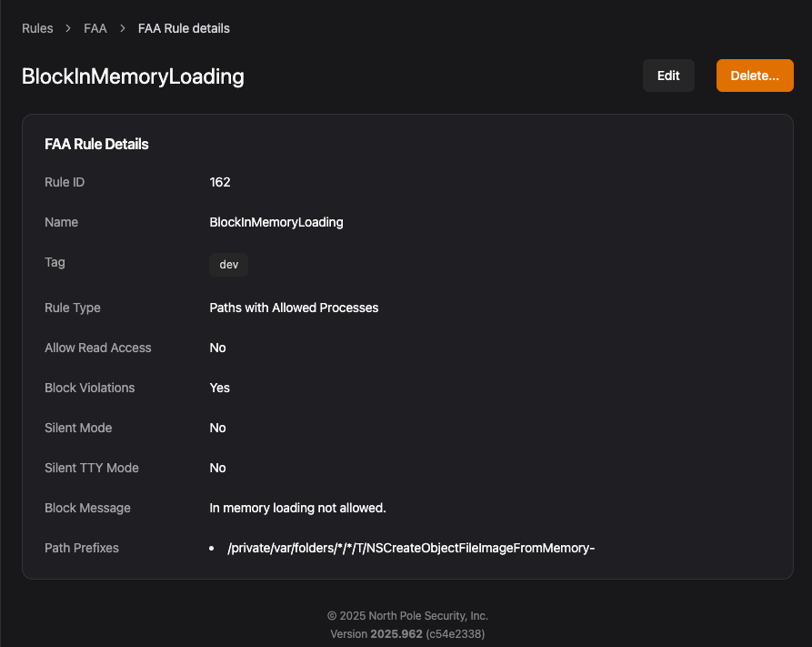Image resolution: width=812 pixels, height=647 pixels.
Task: Click the FAA Rule Details section heading
Action: (96, 144)
